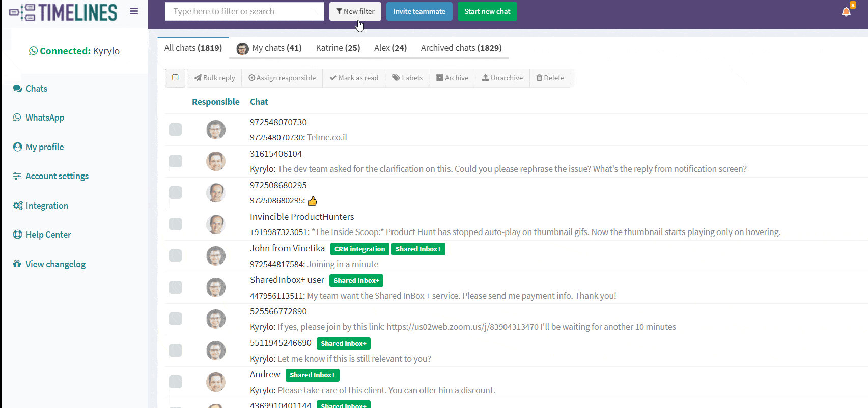This screenshot has height=408, width=868.
Task: Select checkbox for chat 525566772890
Action: 175,319
